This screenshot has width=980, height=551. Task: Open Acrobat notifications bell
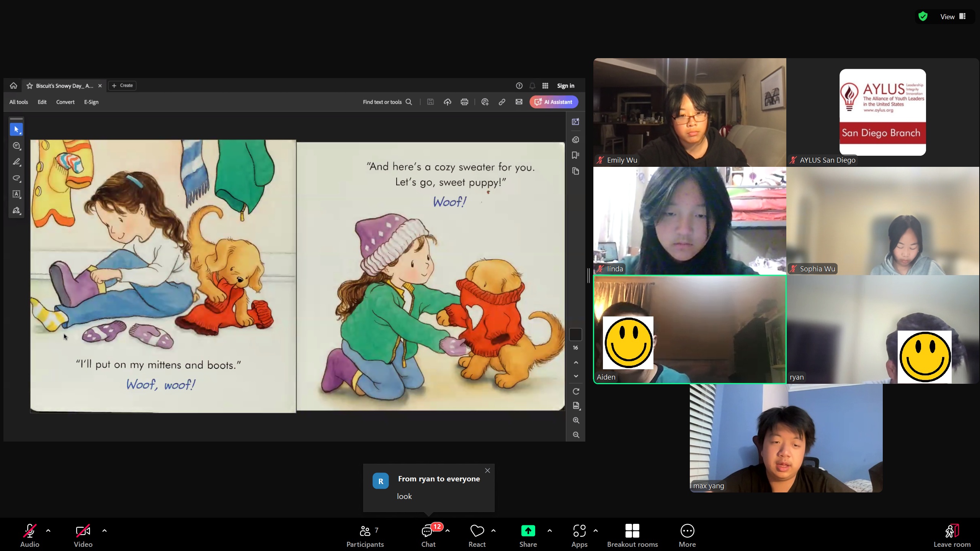(532, 86)
